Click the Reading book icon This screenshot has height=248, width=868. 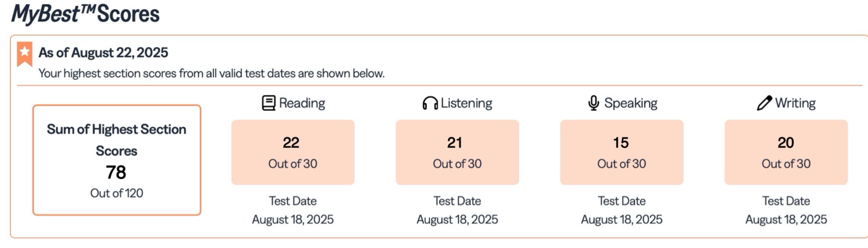click(x=268, y=103)
